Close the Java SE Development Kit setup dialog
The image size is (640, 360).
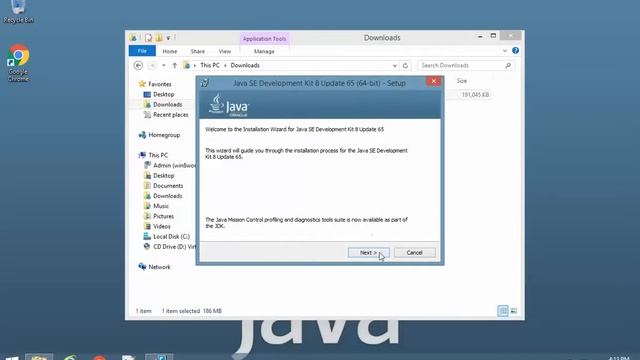tap(433, 81)
